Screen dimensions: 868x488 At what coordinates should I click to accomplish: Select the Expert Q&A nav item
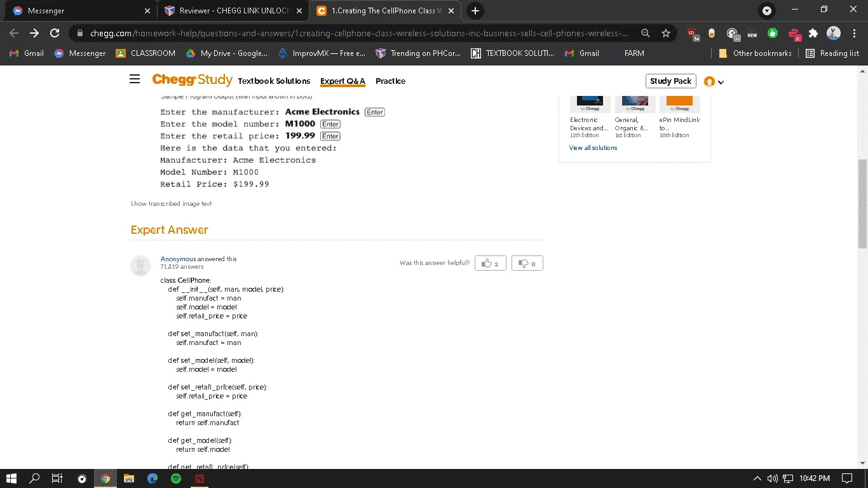[342, 81]
